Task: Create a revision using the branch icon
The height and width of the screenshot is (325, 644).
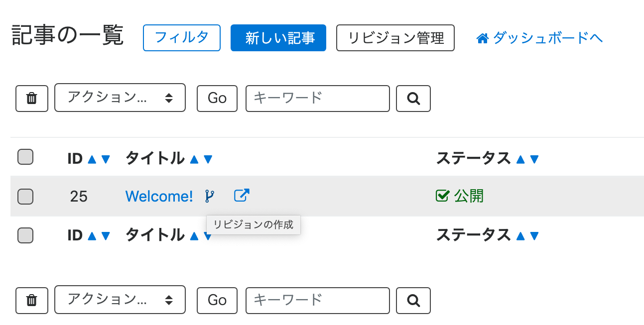Action: 210,196
